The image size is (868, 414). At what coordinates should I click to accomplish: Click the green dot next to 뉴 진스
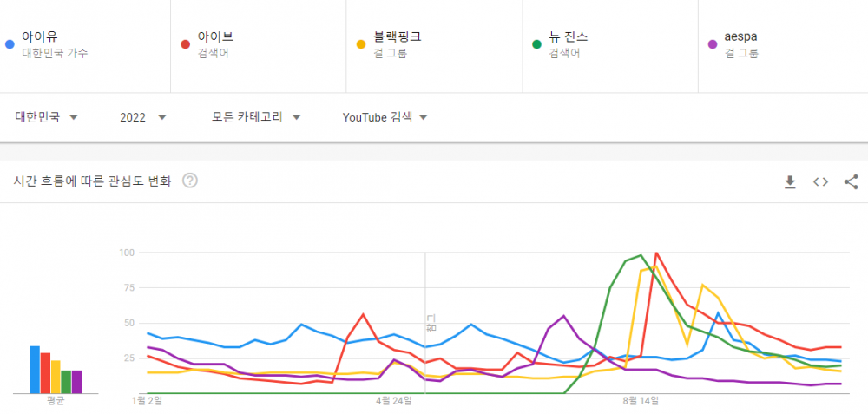[x=536, y=44]
